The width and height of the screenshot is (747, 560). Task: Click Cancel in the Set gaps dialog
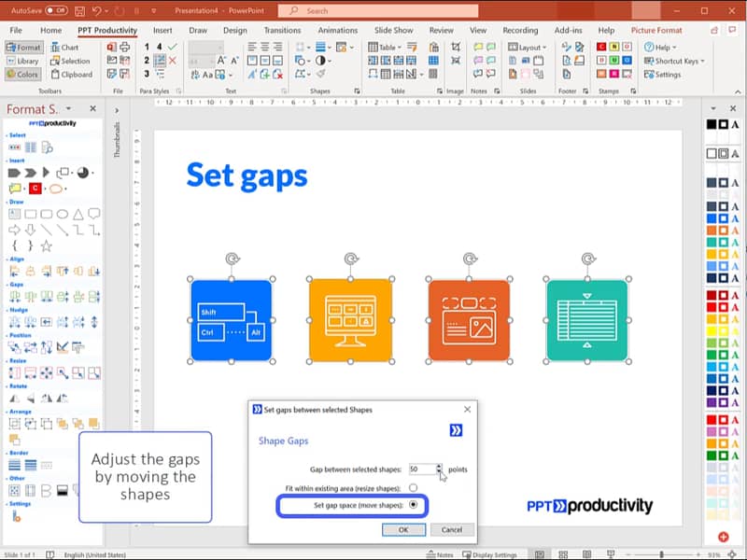tap(452, 529)
